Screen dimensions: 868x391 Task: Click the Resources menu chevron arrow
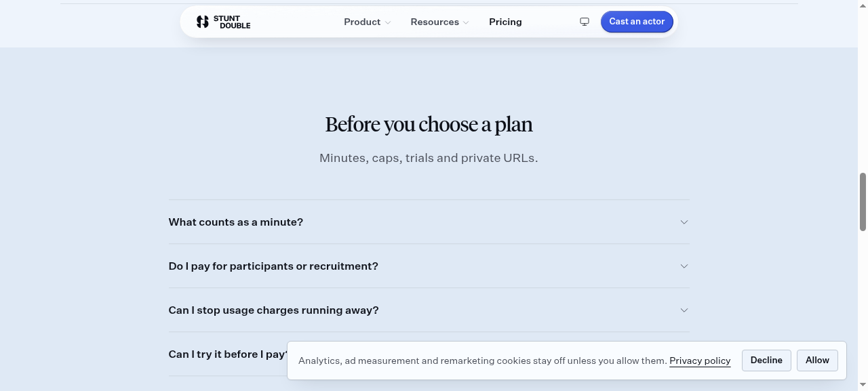[466, 22]
